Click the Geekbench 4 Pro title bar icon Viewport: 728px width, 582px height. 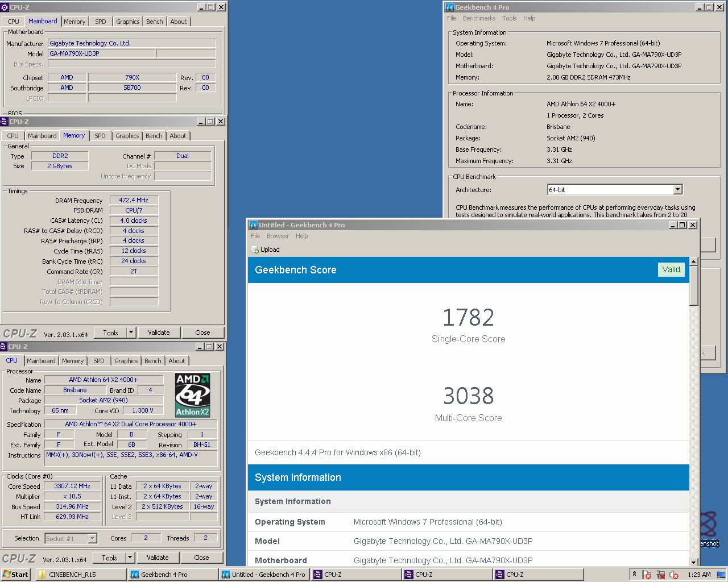[x=450, y=7]
